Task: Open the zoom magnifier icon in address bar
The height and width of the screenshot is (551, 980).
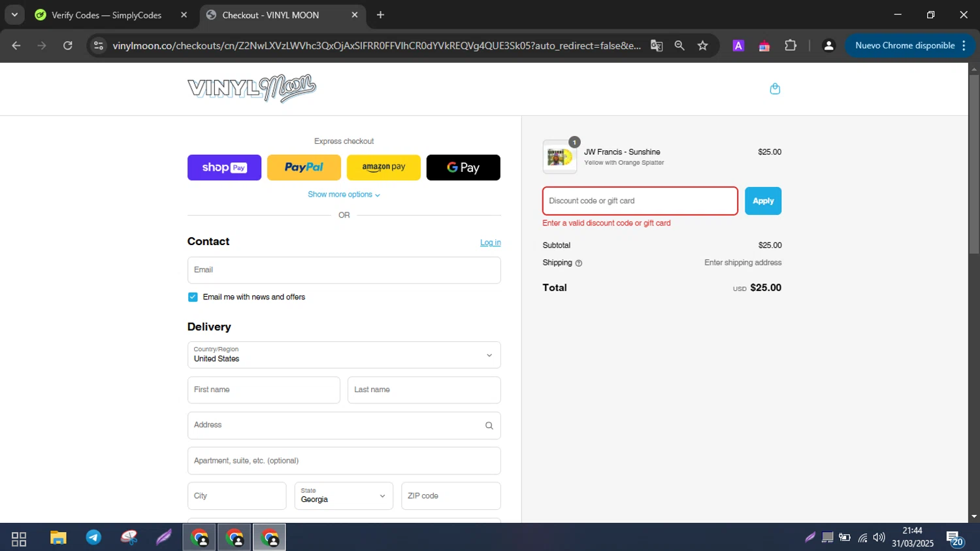Action: (x=679, y=46)
